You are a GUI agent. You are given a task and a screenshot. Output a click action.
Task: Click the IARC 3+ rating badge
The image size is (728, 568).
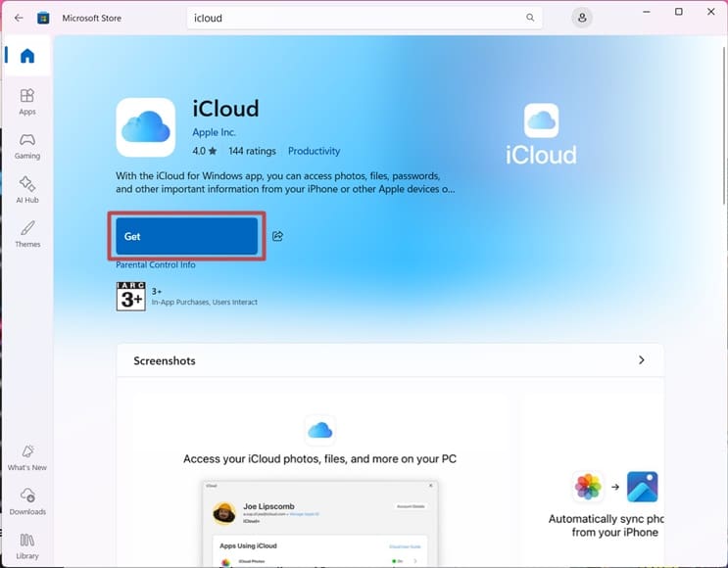131,296
